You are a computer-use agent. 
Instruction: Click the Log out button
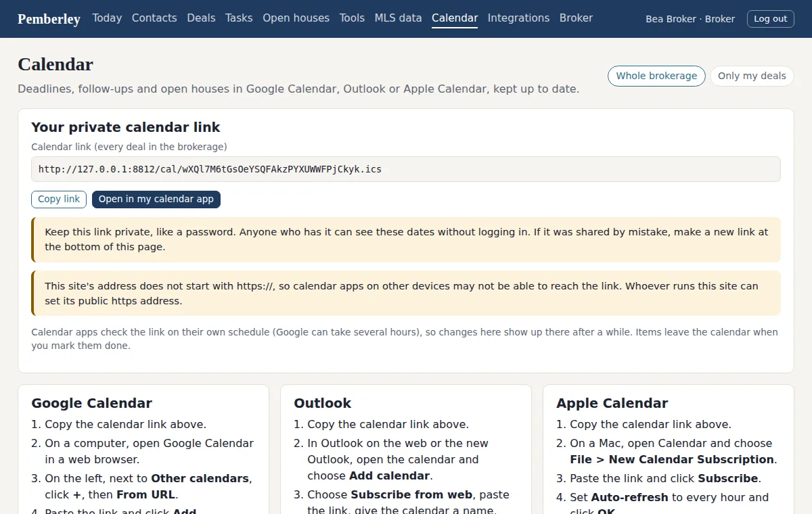pos(771,19)
